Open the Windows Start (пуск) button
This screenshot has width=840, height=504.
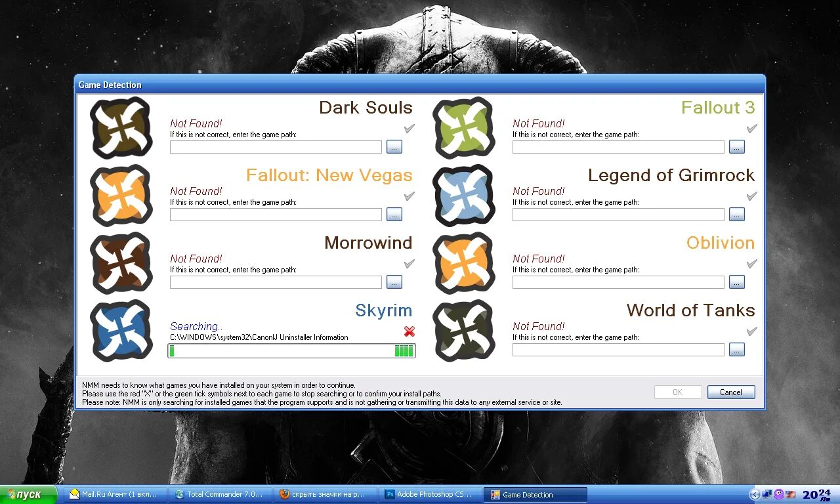coord(29,495)
